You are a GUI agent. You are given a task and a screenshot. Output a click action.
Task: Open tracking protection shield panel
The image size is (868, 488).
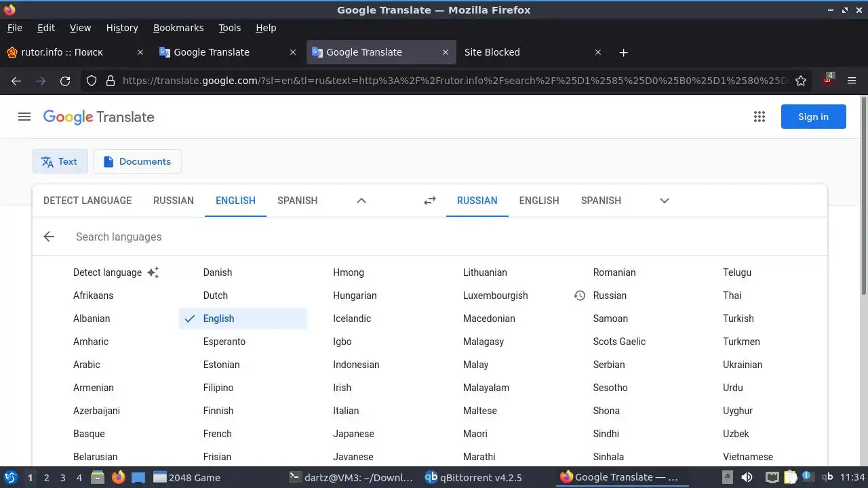coord(92,81)
